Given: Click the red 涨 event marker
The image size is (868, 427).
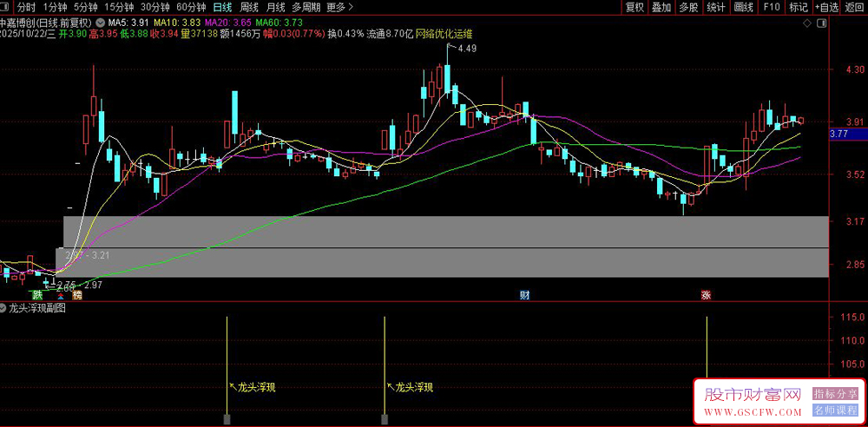Looking at the screenshot, I should (x=707, y=295).
